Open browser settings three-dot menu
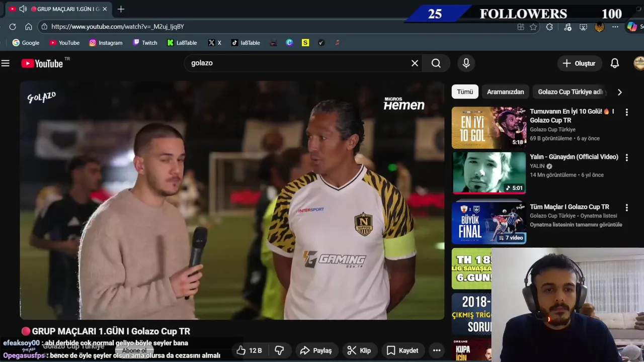The height and width of the screenshot is (362, 644). click(615, 27)
